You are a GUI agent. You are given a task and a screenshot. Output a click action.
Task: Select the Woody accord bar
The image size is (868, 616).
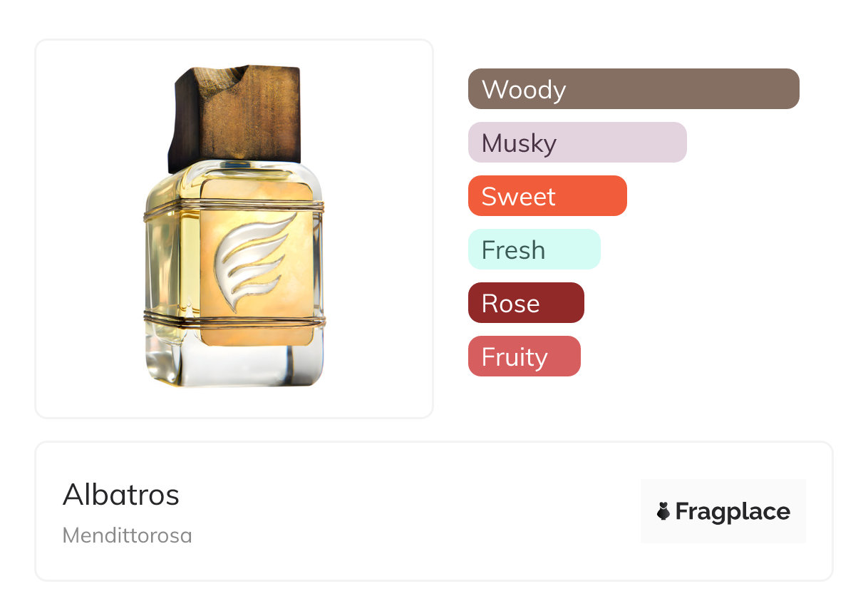click(x=633, y=89)
